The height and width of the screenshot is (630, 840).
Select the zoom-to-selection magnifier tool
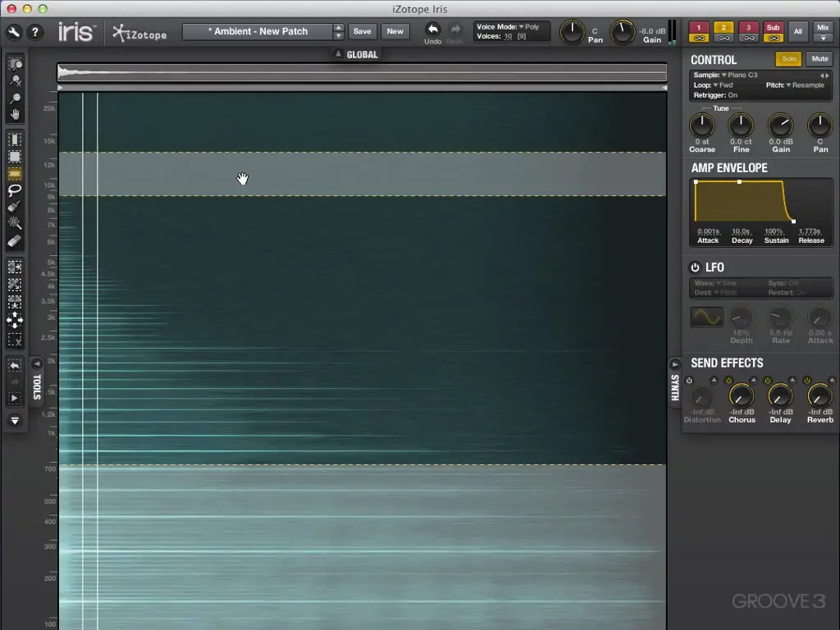pyautogui.click(x=15, y=64)
